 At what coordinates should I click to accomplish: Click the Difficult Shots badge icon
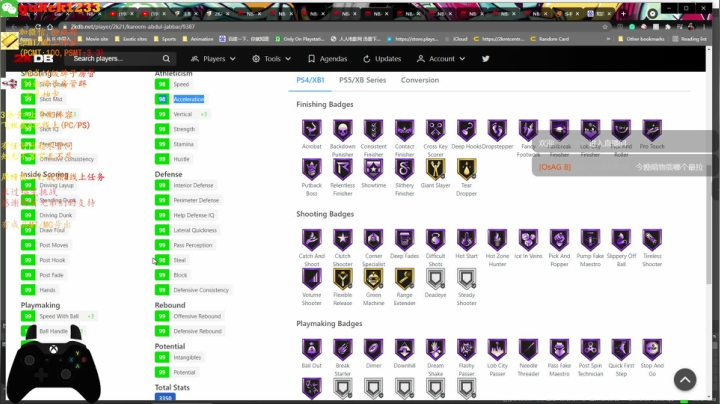click(x=435, y=240)
